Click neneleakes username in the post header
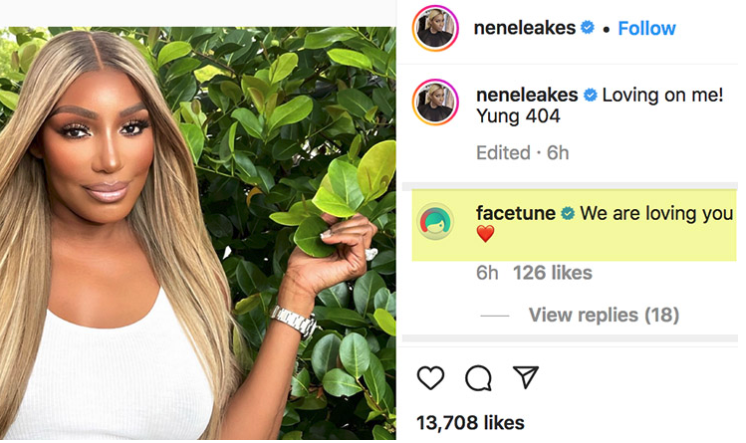Viewport: 746px width, 443px height. (524, 28)
